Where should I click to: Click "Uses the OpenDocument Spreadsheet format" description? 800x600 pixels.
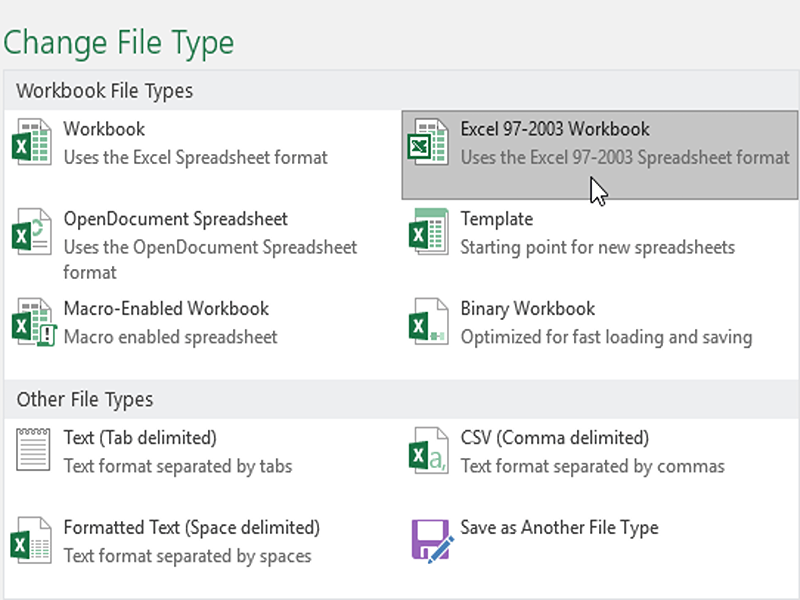click(211, 260)
